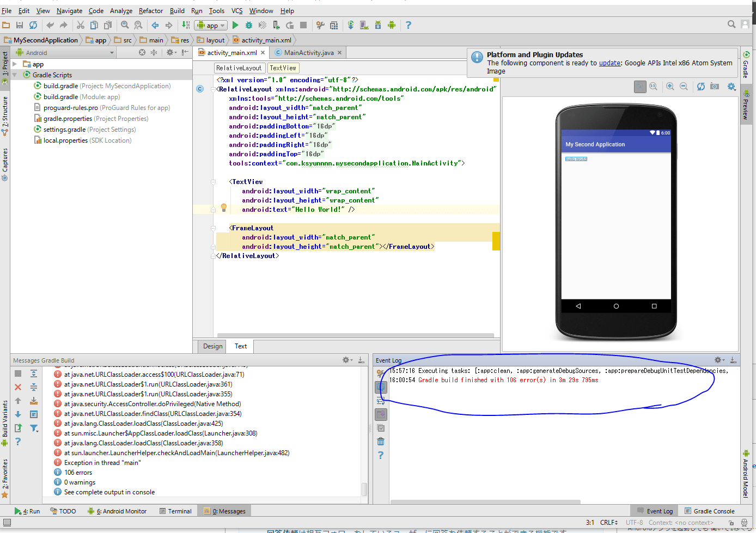This screenshot has width=756, height=533.
Task: Toggle soft wraps in Event Log
Action: 381,401
